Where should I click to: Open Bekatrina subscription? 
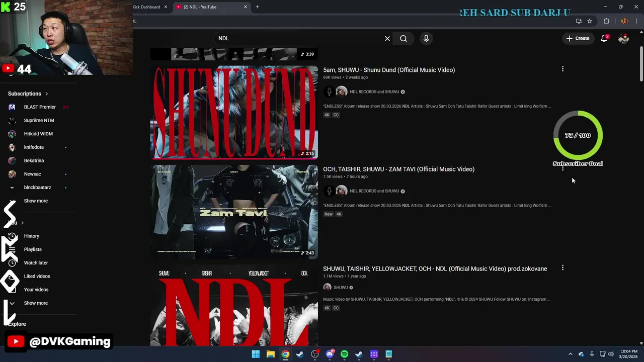[34, 160]
